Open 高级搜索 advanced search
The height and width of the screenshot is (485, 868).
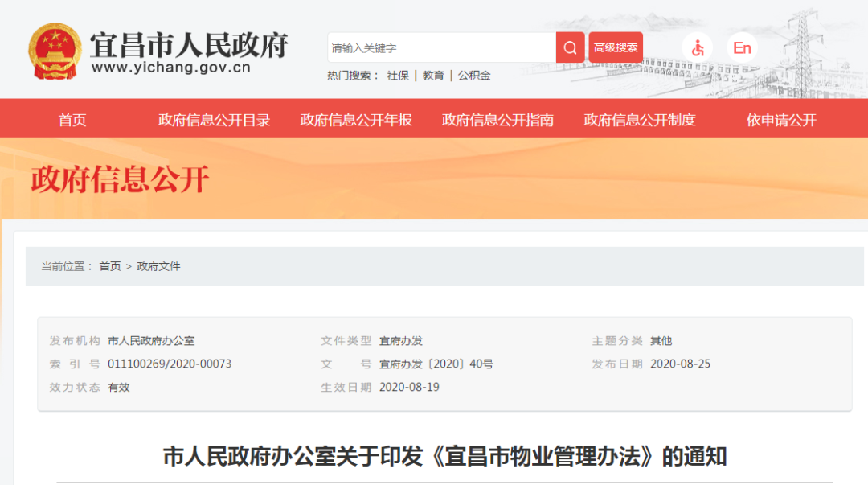616,47
